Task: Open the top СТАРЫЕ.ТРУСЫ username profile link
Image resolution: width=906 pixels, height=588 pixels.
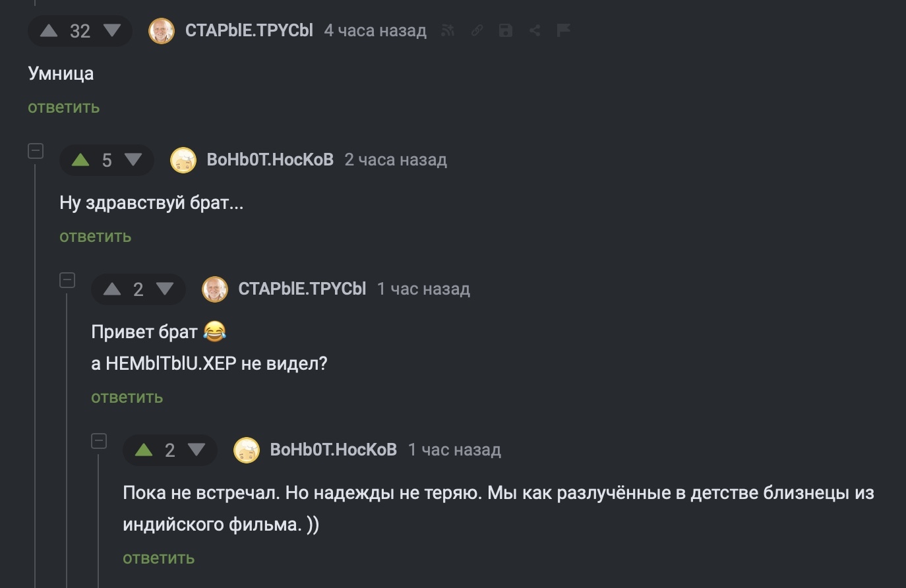Action: click(x=249, y=30)
